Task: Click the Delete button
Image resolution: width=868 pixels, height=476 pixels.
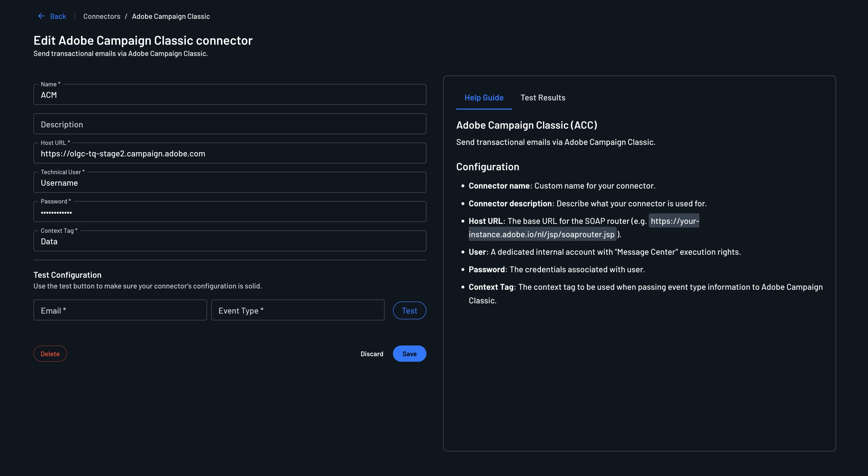Action: [x=50, y=354]
